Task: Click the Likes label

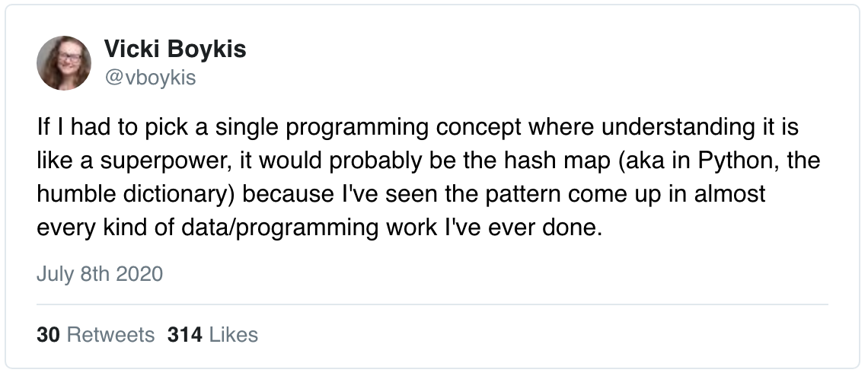Action: point(233,335)
